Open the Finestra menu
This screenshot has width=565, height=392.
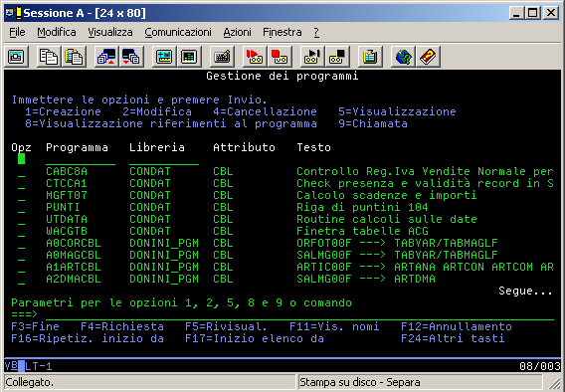282,32
